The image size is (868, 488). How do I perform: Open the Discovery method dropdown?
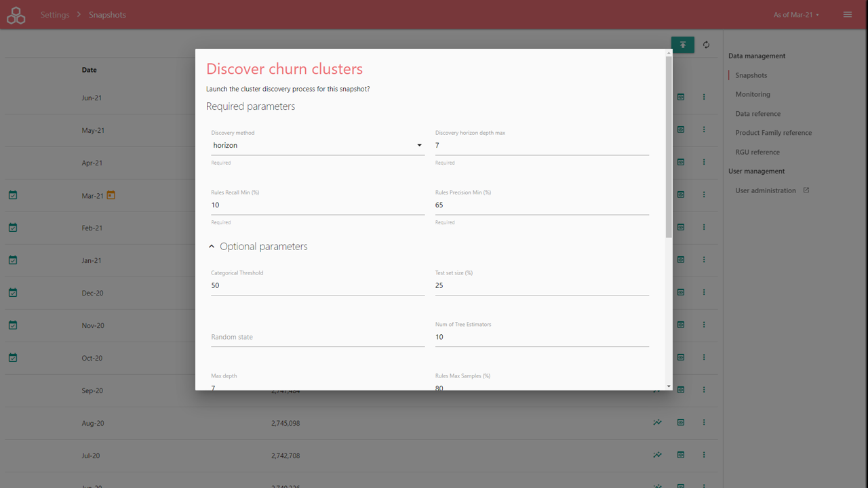coord(318,146)
